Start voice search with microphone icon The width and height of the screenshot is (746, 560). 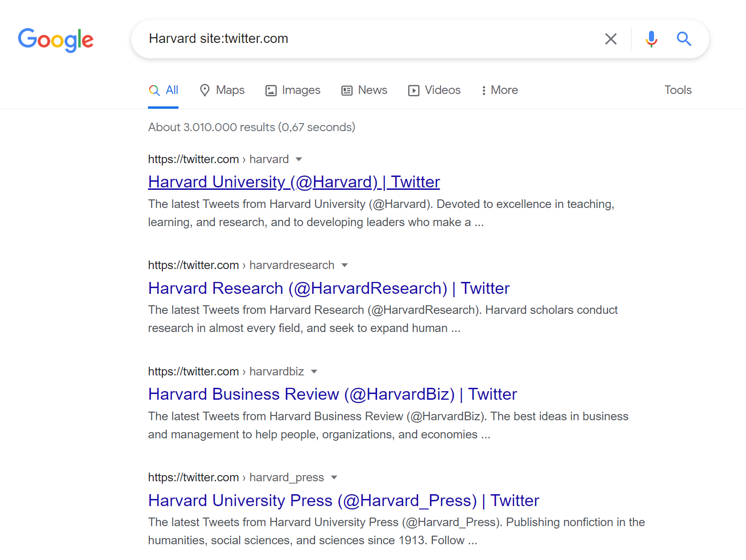point(651,39)
